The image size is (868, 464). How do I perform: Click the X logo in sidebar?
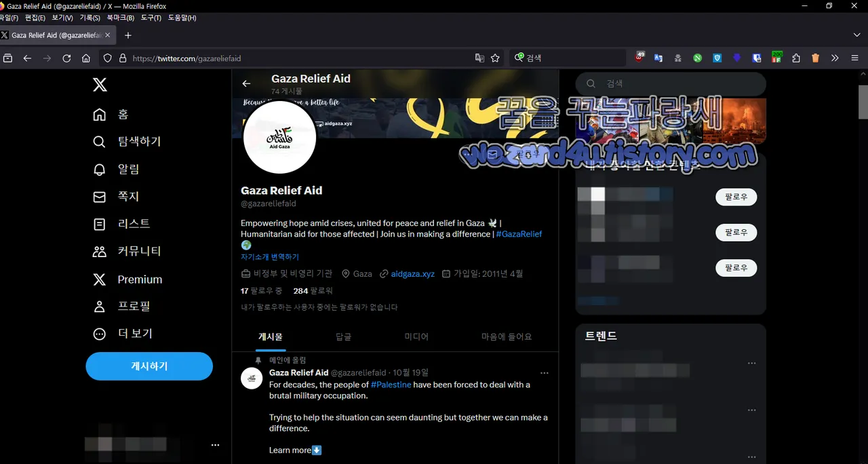100,85
